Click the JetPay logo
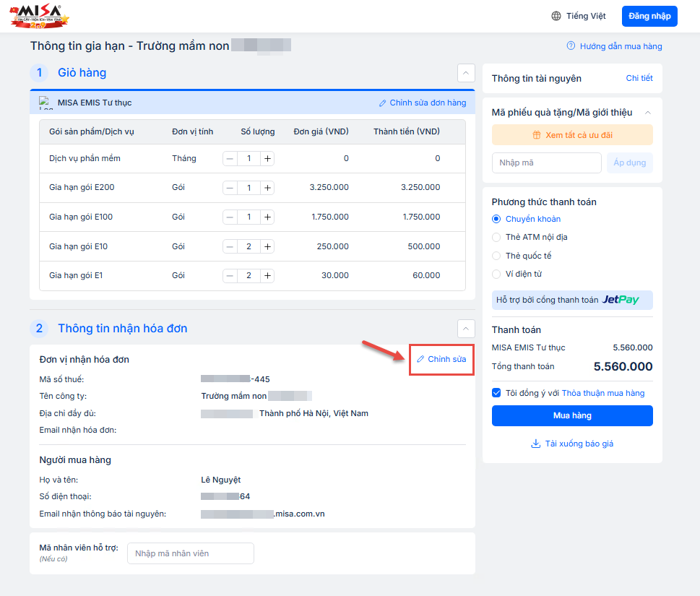 (x=621, y=300)
